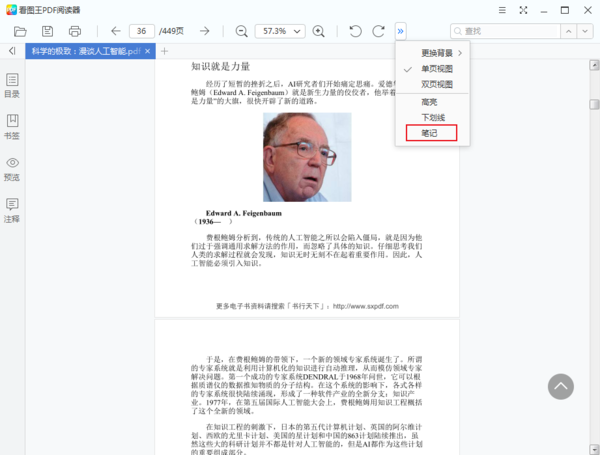600x455 pixels.
Task: Click the print icon in toolbar
Action: (75, 31)
